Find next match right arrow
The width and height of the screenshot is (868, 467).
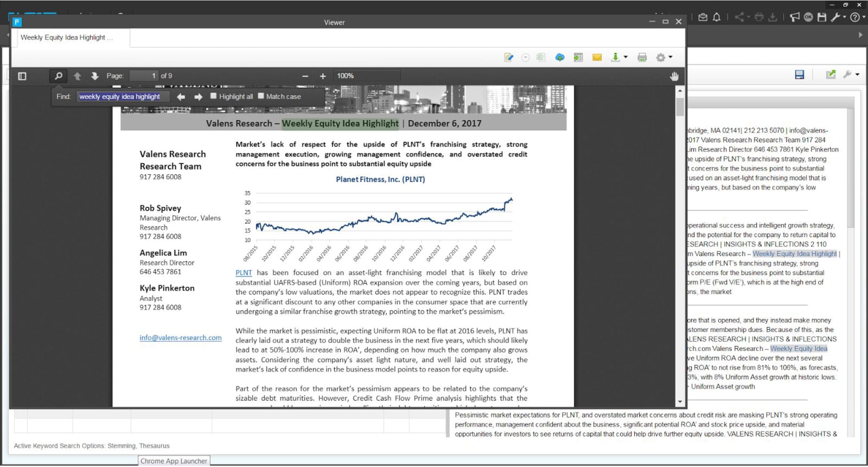click(x=199, y=97)
